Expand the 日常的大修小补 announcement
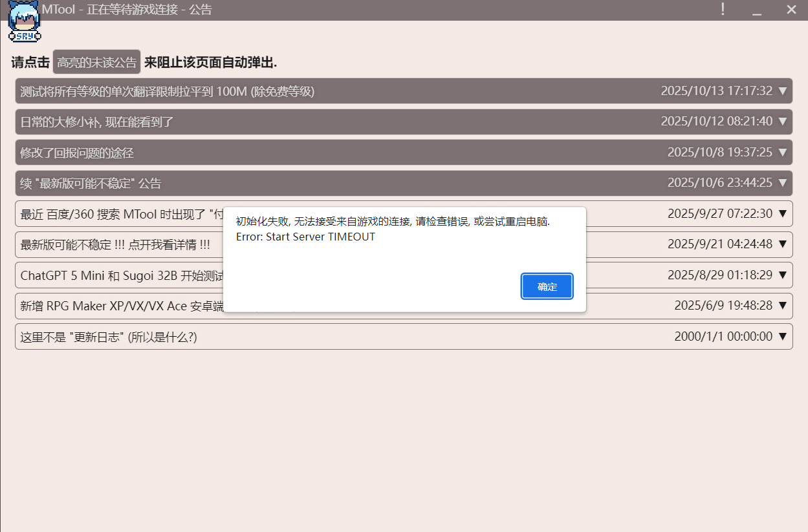The height and width of the screenshot is (532, 808). pos(782,122)
